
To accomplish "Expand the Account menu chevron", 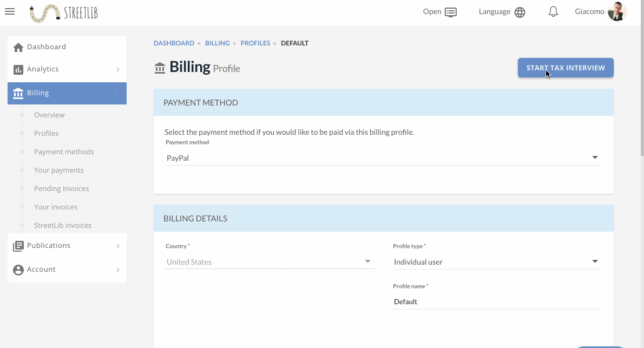I will tap(118, 270).
